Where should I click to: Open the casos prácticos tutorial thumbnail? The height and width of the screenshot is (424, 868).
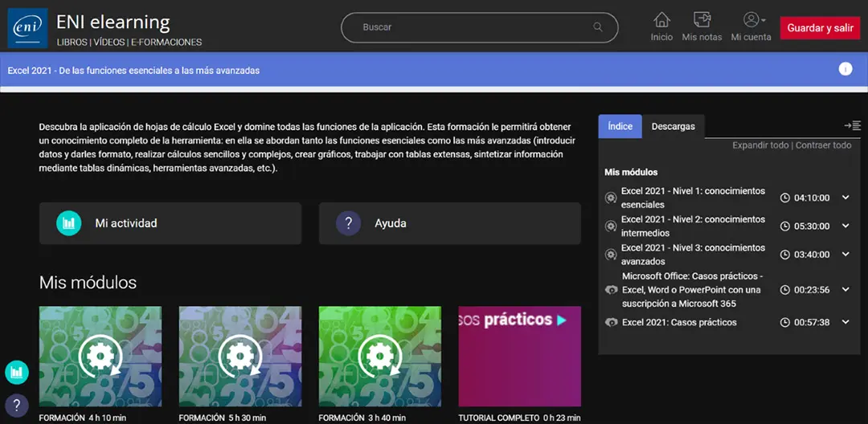pos(519,357)
